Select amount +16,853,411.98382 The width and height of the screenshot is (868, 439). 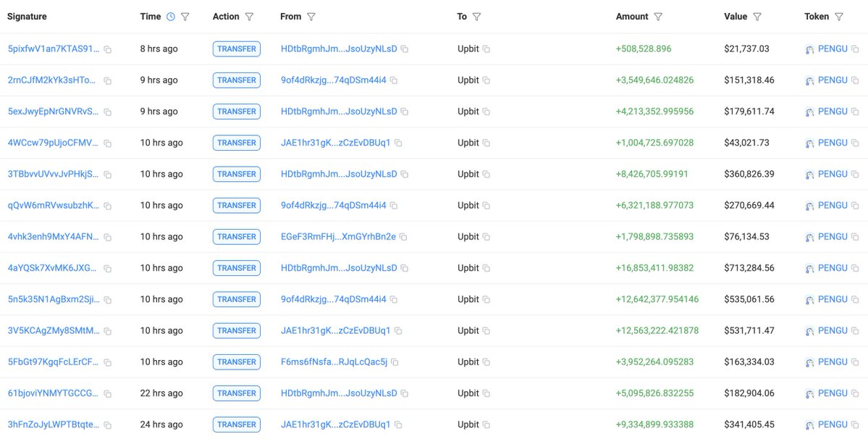click(x=654, y=268)
